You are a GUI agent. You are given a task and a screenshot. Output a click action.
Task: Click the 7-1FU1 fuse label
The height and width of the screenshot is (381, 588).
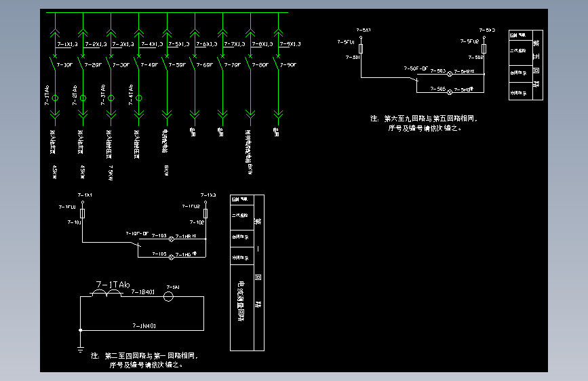point(67,207)
